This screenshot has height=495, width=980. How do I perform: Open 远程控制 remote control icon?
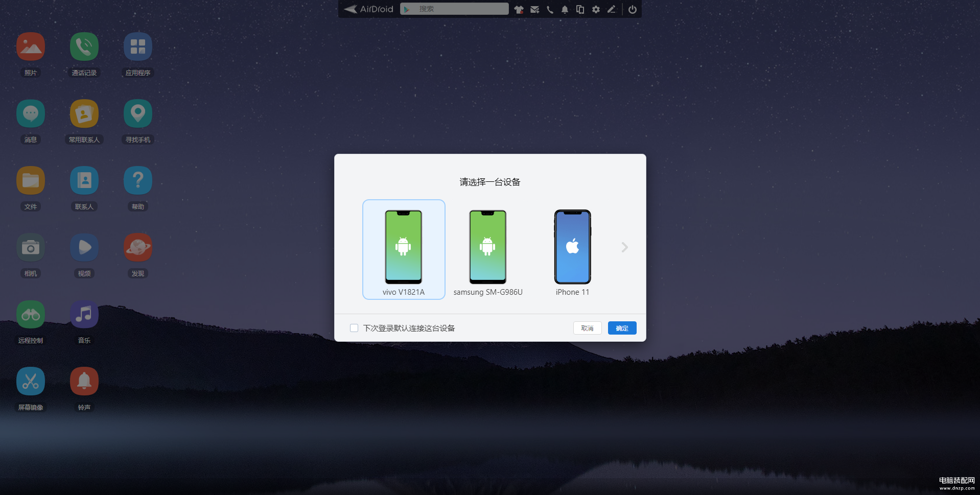pyautogui.click(x=31, y=314)
